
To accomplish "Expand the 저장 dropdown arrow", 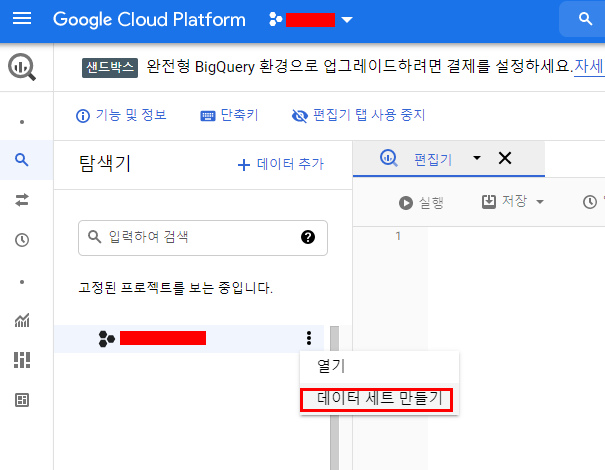I will (540, 201).
